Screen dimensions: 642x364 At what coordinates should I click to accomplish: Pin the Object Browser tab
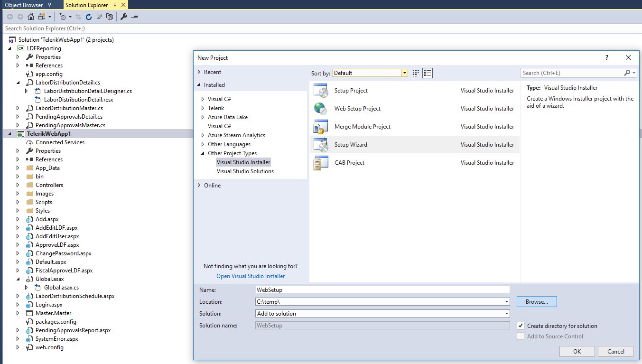click(x=49, y=5)
